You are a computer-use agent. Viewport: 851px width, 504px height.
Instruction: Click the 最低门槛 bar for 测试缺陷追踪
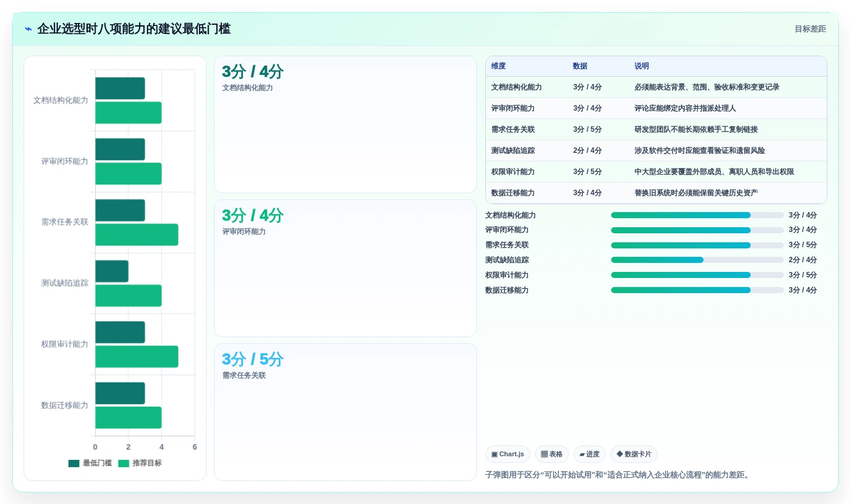(x=112, y=271)
